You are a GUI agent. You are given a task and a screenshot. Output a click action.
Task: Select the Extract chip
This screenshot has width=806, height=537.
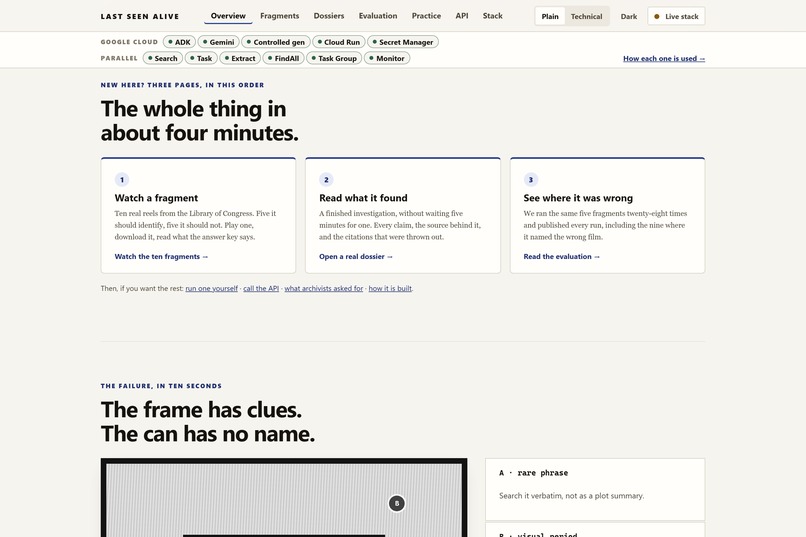pos(240,59)
